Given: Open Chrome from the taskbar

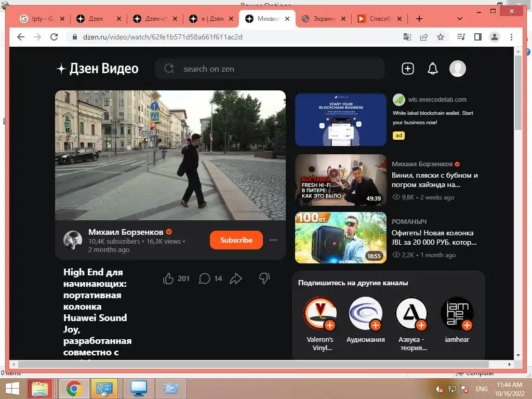Looking at the screenshot, I should point(74,389).
